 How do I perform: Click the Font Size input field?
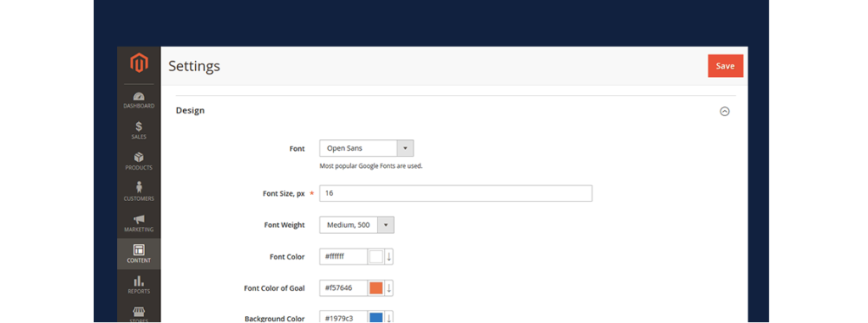(455, 193)
